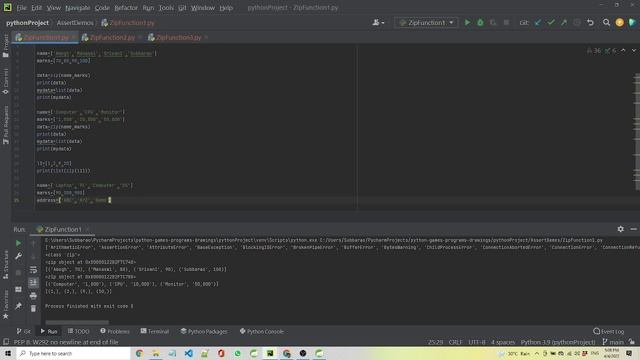Update project with the blue Git arrow
The width and height of the screenshot is (640, 360).
click(538, 22)
